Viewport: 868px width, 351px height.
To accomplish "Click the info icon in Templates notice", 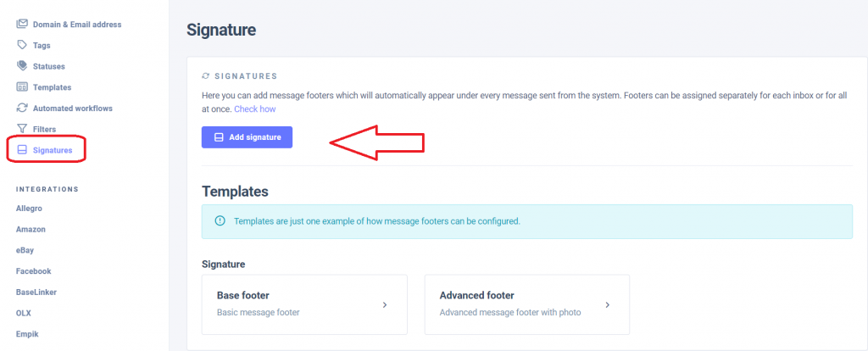I will (220, 221).
